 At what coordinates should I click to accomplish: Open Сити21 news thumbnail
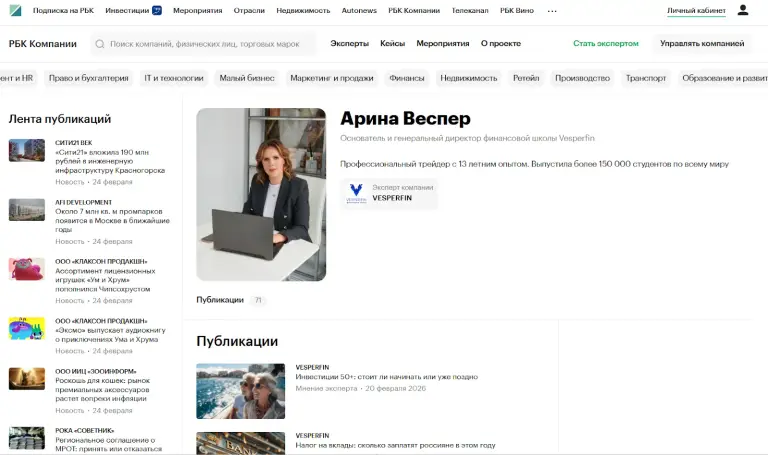click(x=26, y=150)
